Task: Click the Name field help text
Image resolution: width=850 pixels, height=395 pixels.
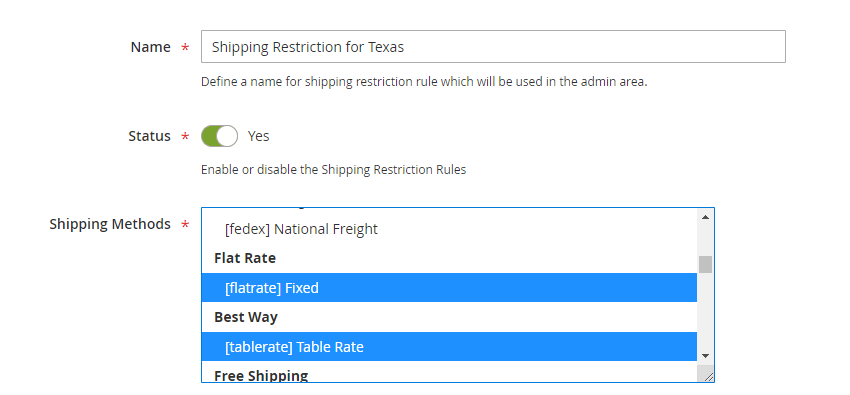Action: (424, 82)
